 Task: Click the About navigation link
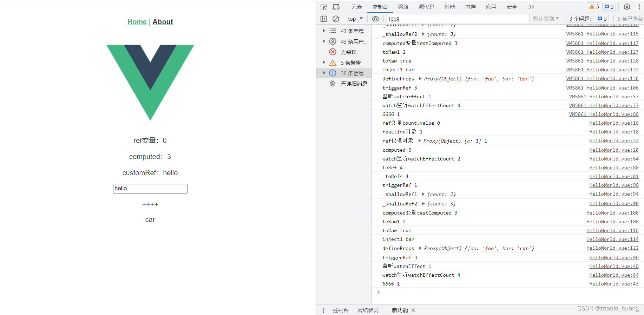pyautogui.click(x=163, y=22)
